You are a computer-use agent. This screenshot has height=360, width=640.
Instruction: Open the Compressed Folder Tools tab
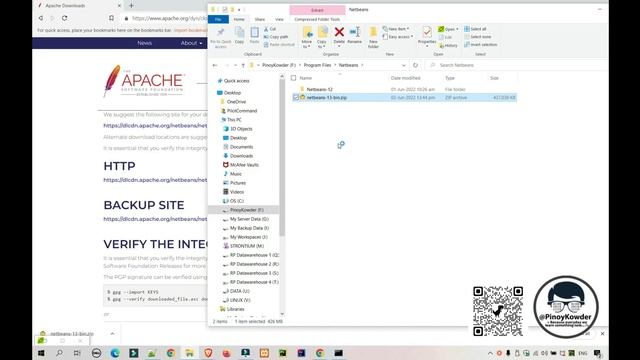tap(317, 19)
